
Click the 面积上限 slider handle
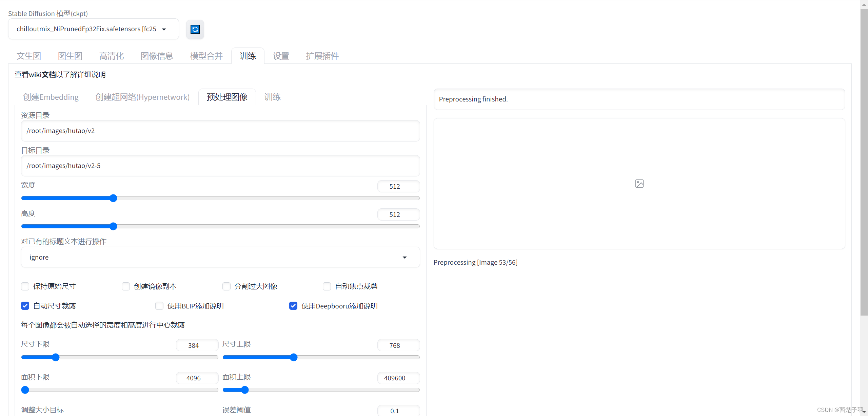(245, 390)
